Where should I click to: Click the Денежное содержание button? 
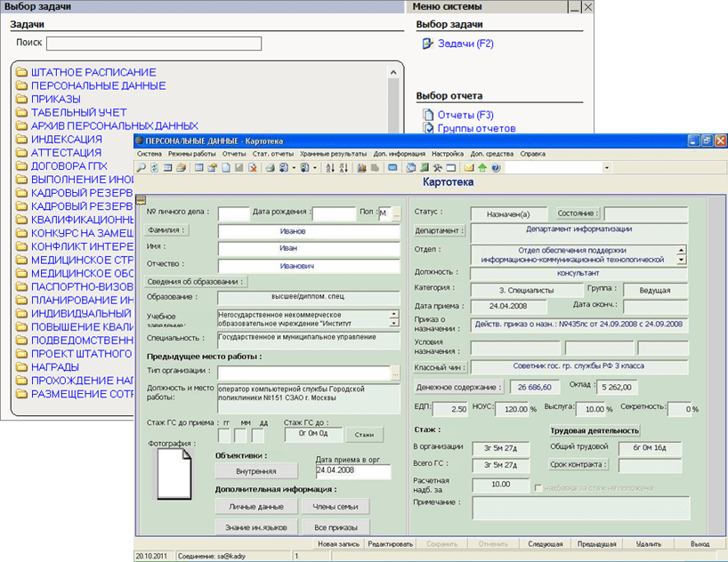(x=458, y=387)
